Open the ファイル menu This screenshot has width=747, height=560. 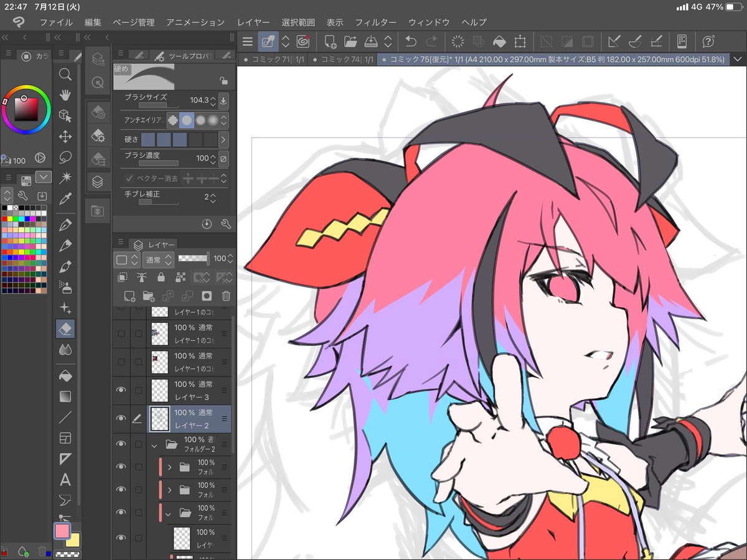click(x=56, y=22)
